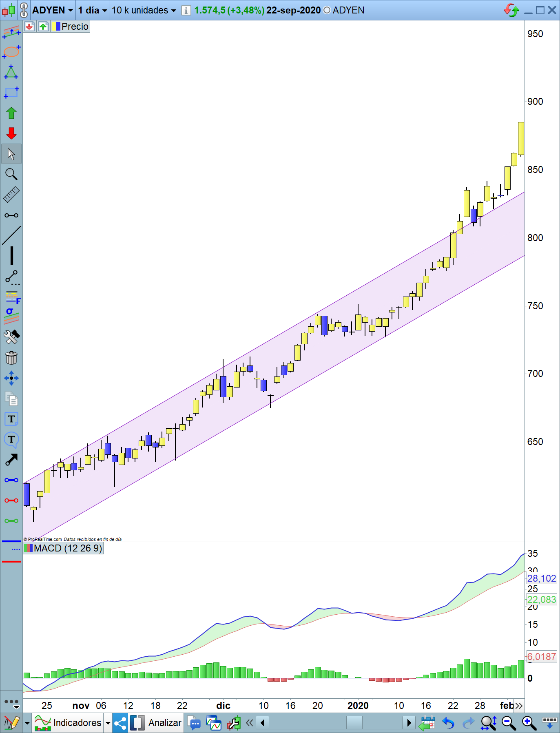Select the red horizontal segment tool
The height and width of the screenshot is (733, 560).
click(x=11, y=500)
